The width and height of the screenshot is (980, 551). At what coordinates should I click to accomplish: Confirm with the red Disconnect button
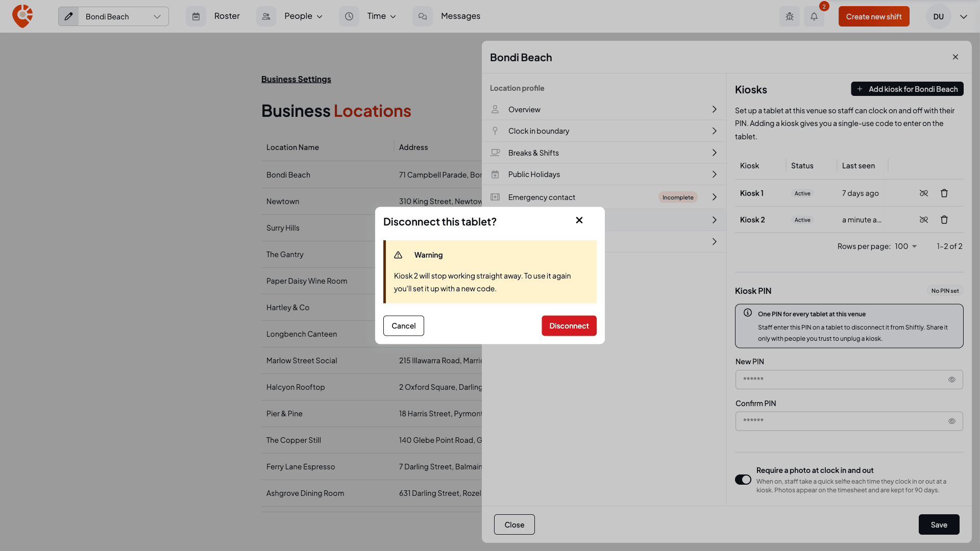tap(569, 326)
